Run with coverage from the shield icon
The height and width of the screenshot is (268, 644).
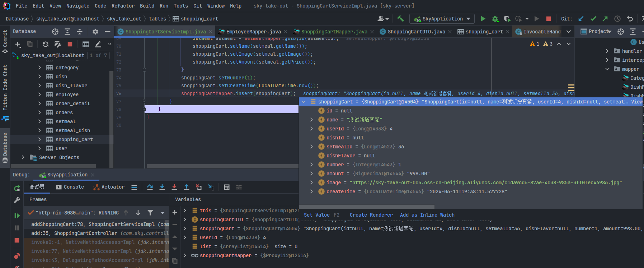pyautogui.click(x=507, y=19)
